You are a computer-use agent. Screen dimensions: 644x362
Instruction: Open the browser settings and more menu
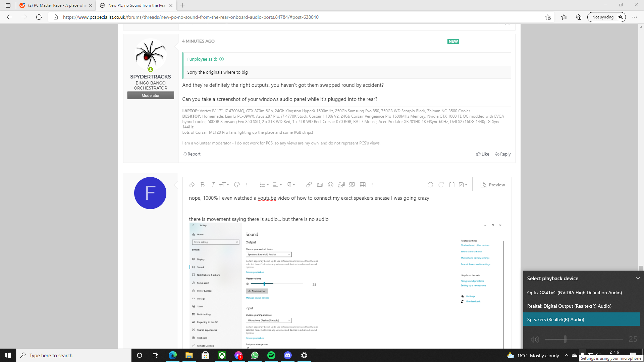pyautogui.click(x=635, y=17)
